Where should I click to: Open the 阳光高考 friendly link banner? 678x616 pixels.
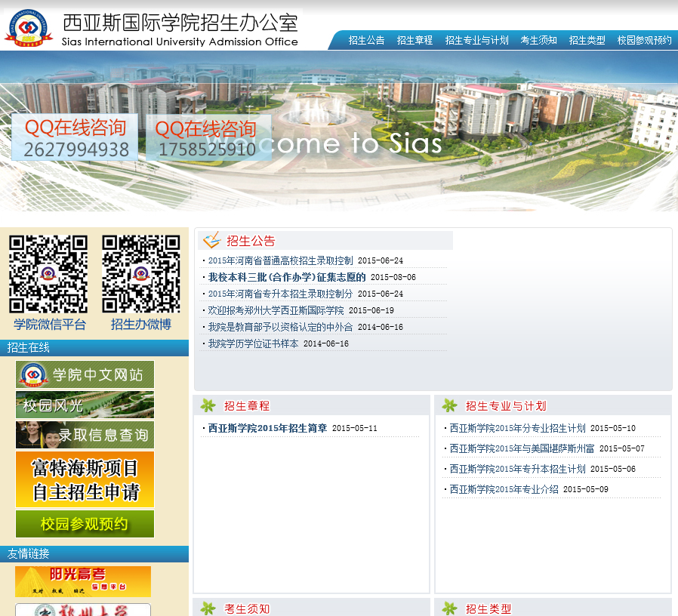coord(83,581)
